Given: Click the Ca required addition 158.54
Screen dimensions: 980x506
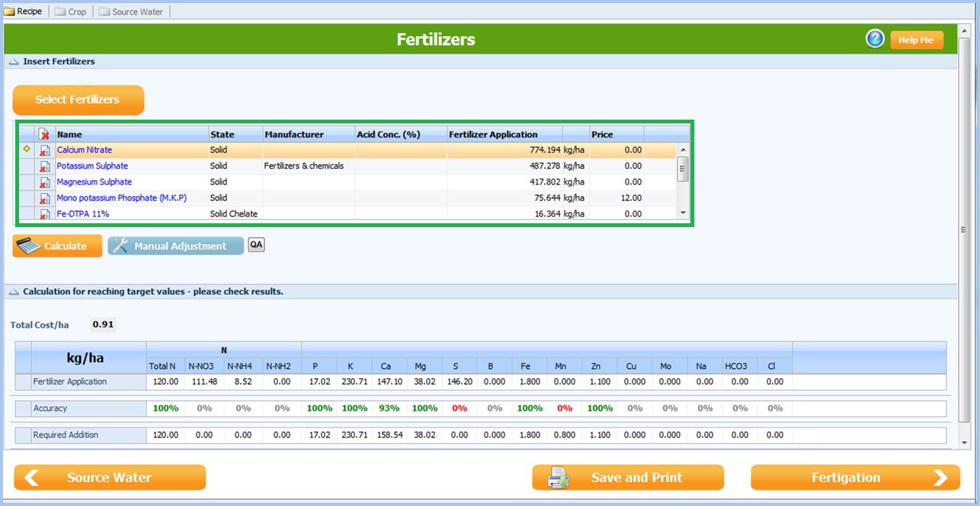Looking at the screenshot, I should [x=389, y=435].
